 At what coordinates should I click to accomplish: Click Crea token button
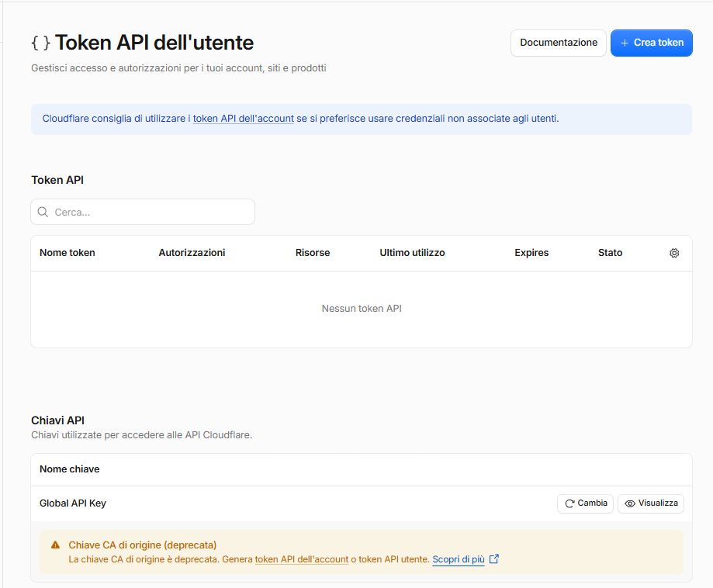point(651,43)
